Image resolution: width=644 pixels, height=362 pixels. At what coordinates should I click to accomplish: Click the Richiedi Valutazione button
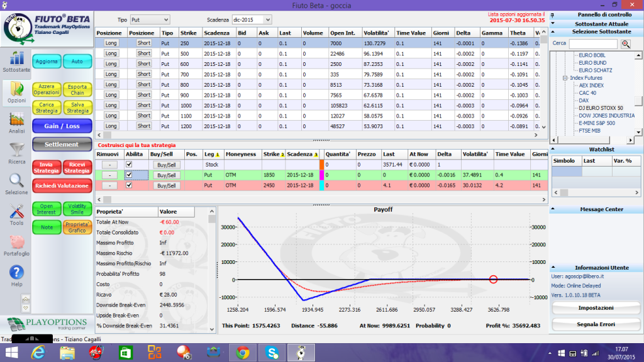tap(62, 186)
